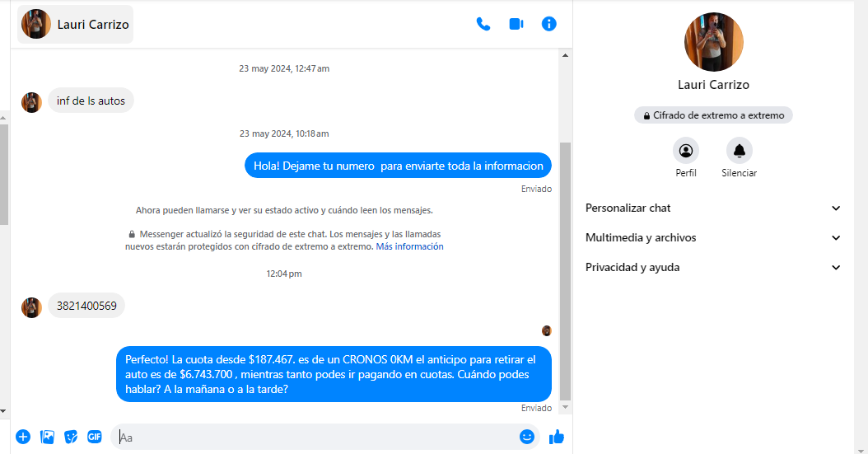The height and width of the screenshot is (454, 868).
Task: Expand Privacidad y ayuda section
Action: 713,268
